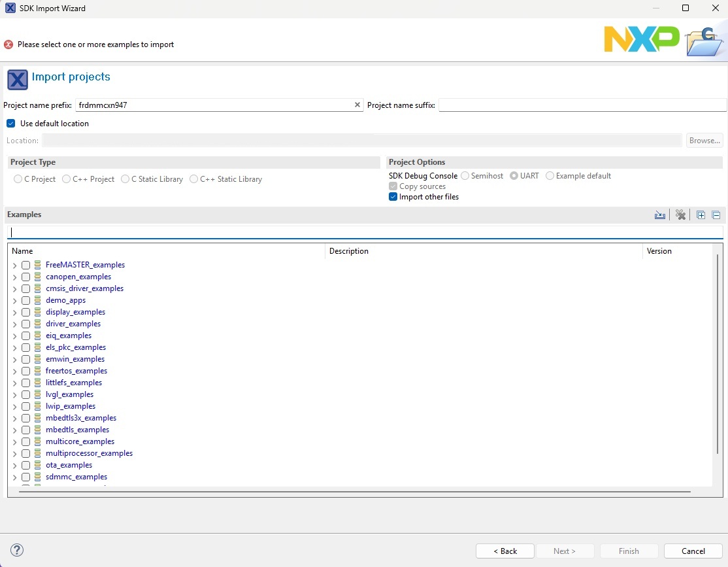Image resolution: width=728 pixels, height=567 pixels.
Task: Collapse all examples using the minus icon
Action: coord(716,215)
